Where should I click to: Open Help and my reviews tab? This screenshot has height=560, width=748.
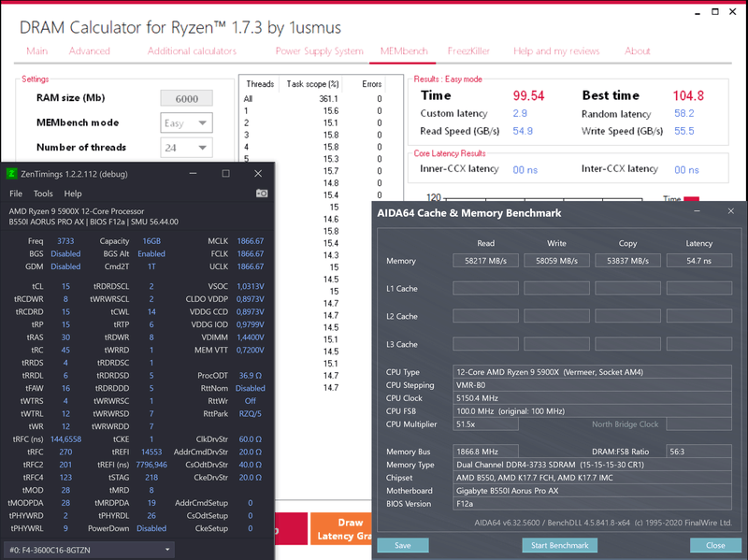(556, 51)
